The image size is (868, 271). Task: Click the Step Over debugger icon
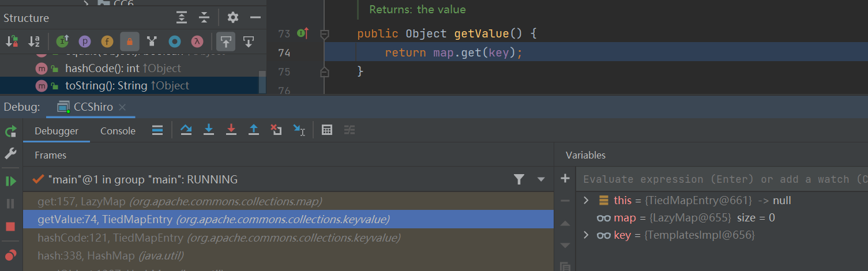(186, 130)
